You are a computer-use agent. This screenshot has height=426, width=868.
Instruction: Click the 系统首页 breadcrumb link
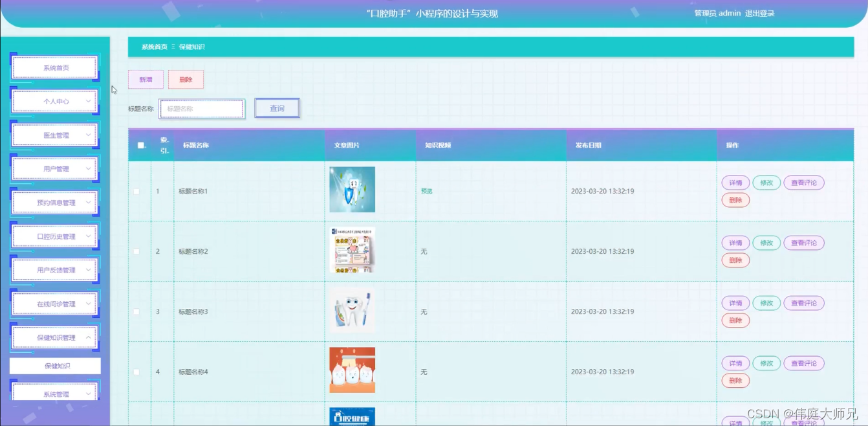(155, 47)
